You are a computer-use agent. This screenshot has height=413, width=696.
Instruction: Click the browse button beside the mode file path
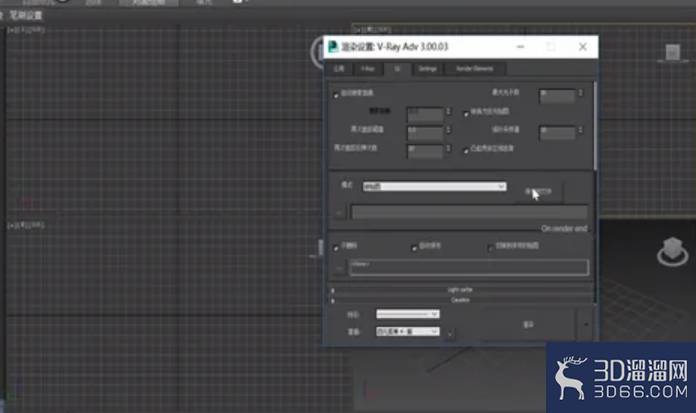tap(339, 213)
